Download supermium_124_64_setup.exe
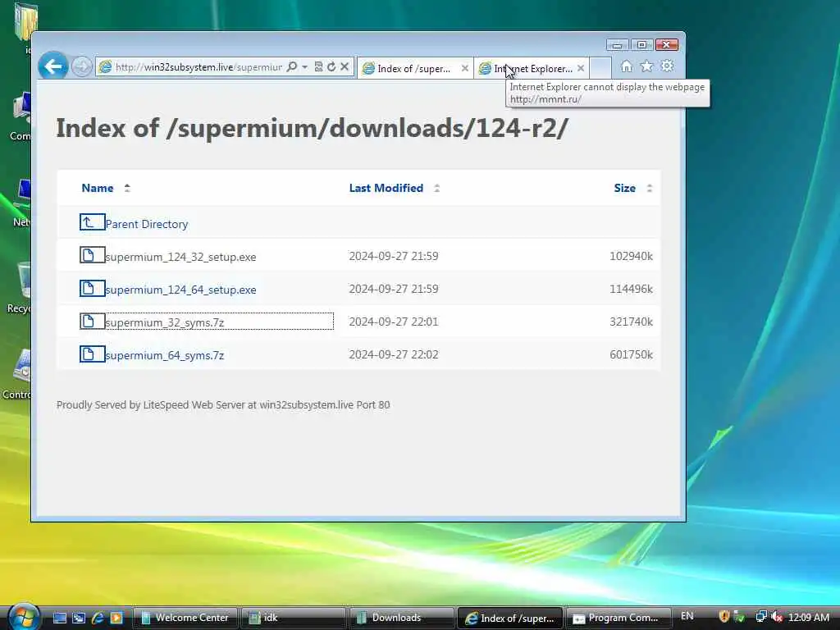The width and height of the screenshot is (840, 630). coord(180,290)
